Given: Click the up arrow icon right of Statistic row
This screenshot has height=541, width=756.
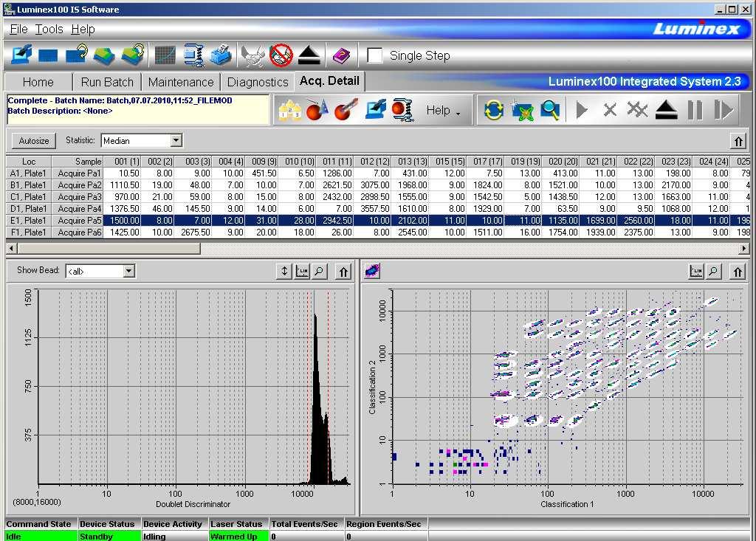Looking at the screenshot, I should pyautogui.click(x=738, y=141).
